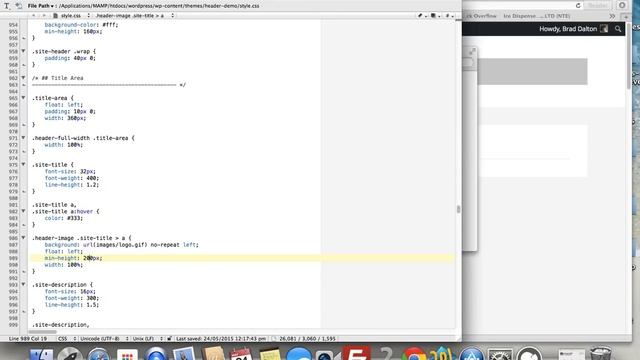Viewport: 640px width, 360px height.
Task: Click the color: #333 line
Action: [64, 218]
